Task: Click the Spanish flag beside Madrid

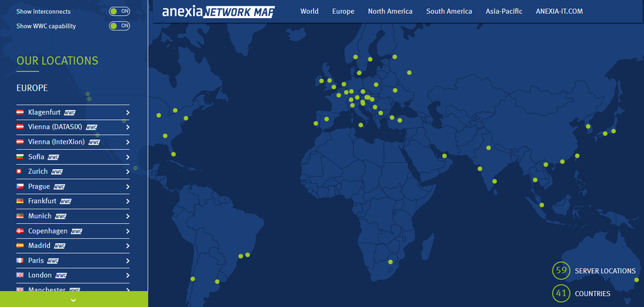Action: coord(20,245)
